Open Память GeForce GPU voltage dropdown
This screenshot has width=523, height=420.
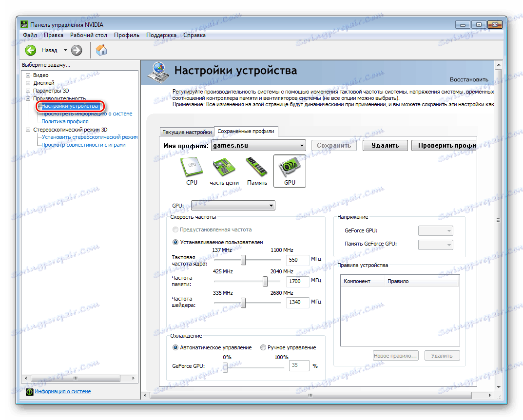click(436, 245)
